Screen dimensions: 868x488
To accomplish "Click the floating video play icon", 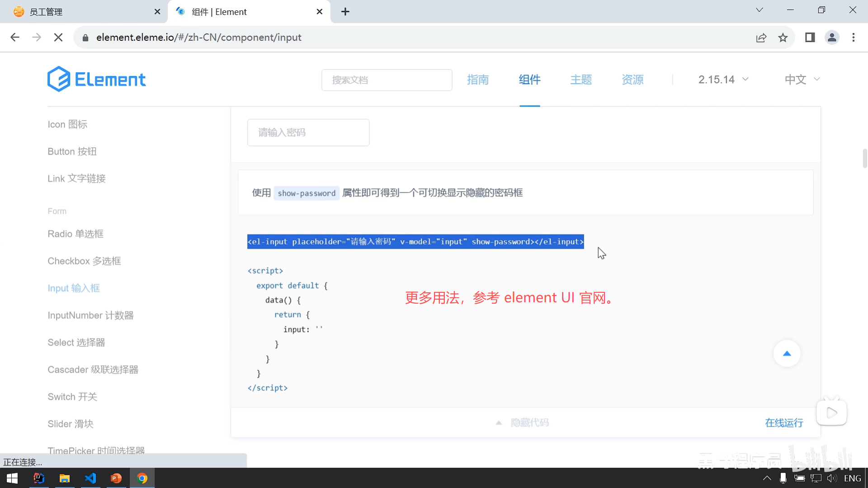I will [x=831, y=413].
